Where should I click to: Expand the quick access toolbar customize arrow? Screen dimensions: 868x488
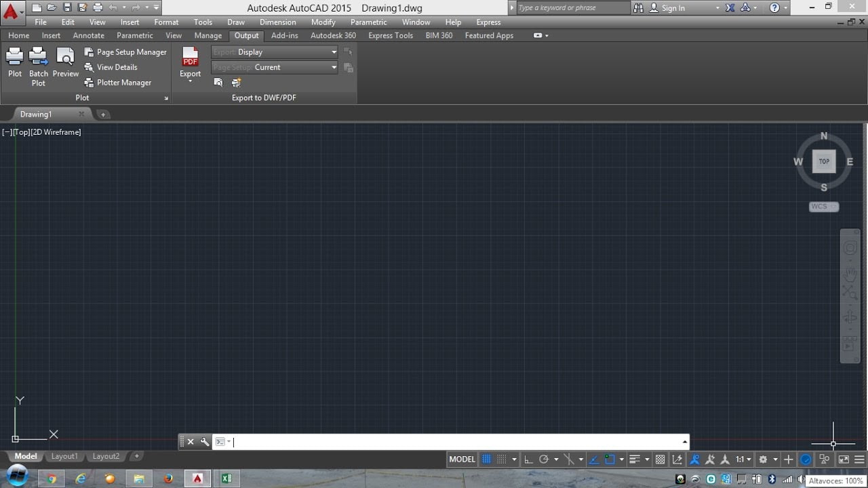click(156, 7)
